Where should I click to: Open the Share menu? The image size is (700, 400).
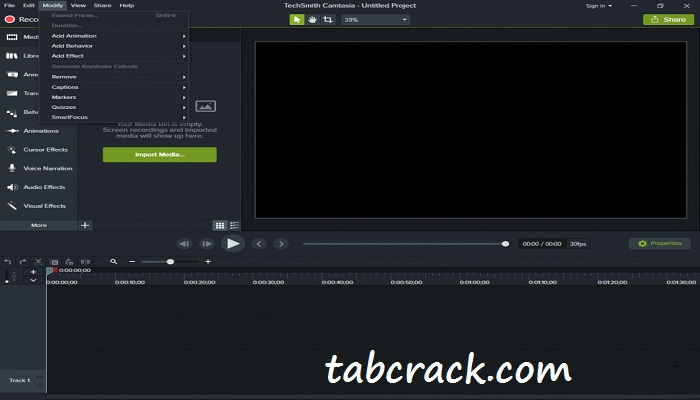[102, 5]
